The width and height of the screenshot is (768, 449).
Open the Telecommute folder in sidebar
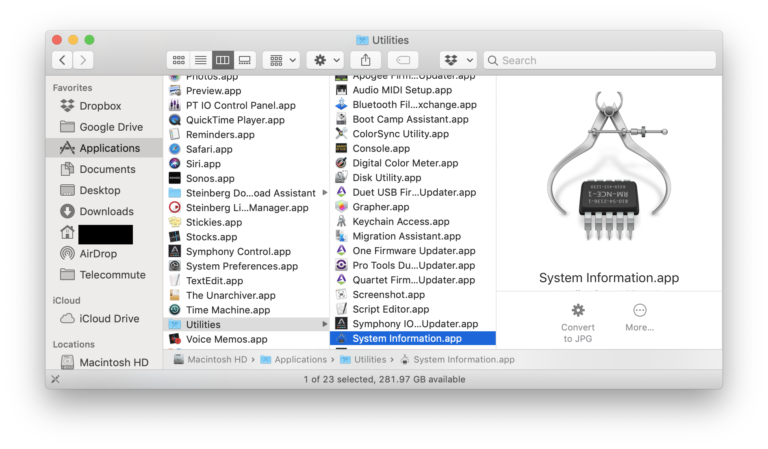click(103, 275)
